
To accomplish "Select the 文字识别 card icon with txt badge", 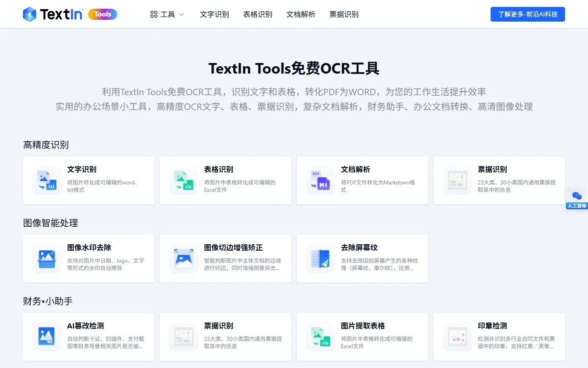I will [x=46, y=180].
